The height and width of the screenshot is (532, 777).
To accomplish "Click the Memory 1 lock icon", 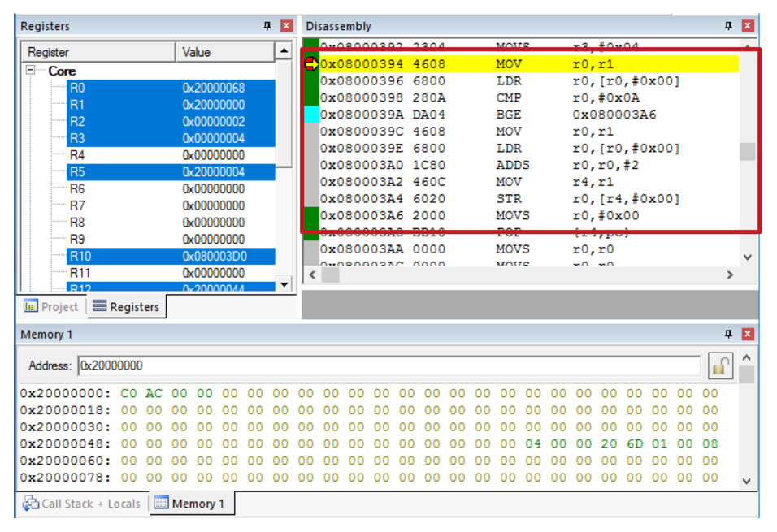I will [x=720, y=366].
